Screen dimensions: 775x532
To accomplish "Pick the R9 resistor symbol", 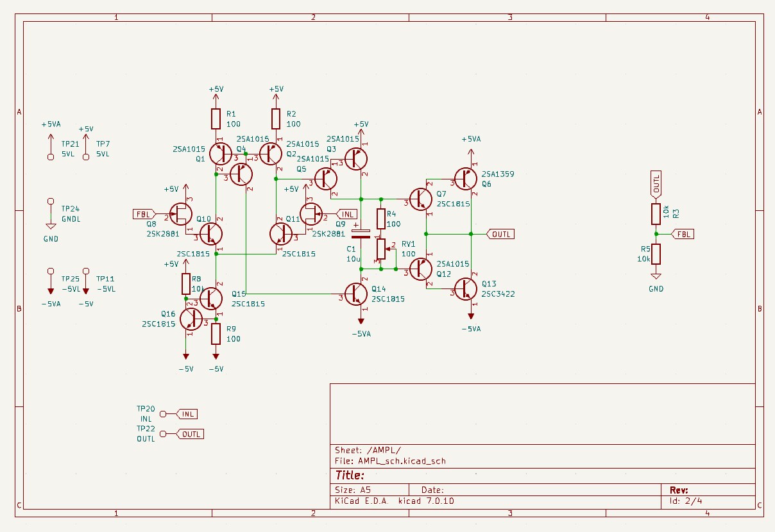I will tap(216, 334).
